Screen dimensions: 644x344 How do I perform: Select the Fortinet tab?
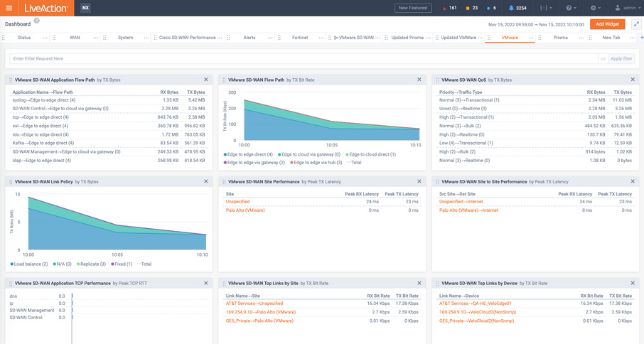point(300,38)
